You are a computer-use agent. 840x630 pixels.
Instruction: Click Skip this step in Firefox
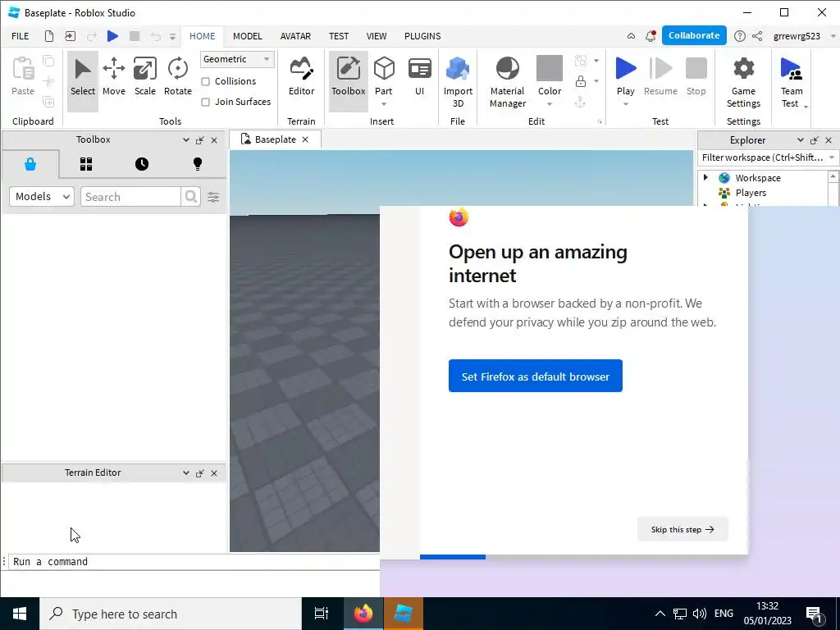tap(682, 529)
